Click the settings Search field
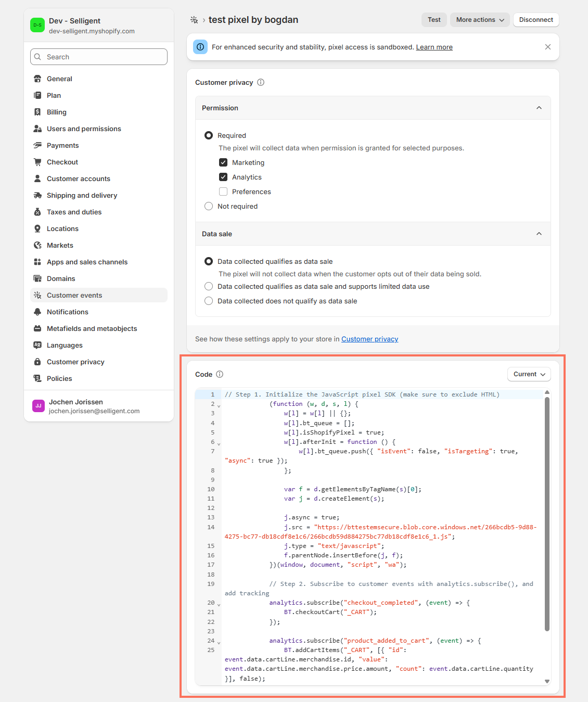 click(x=99, y=57)
